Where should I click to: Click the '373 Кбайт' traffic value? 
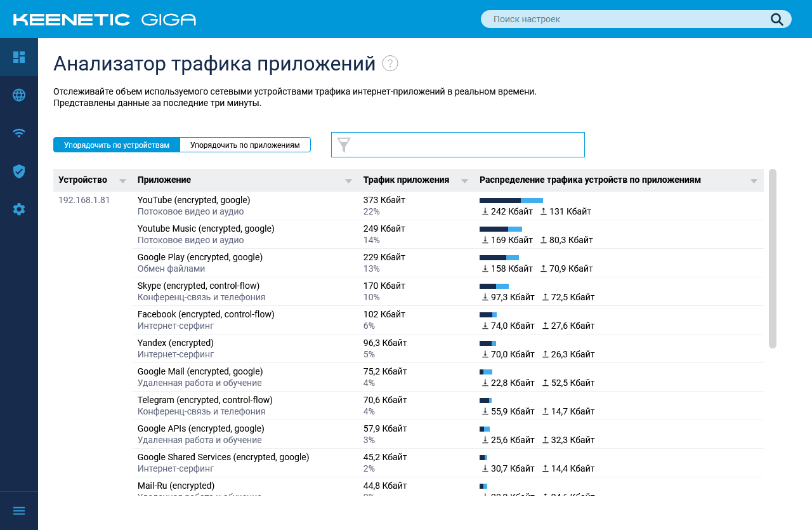click(384, 200)
